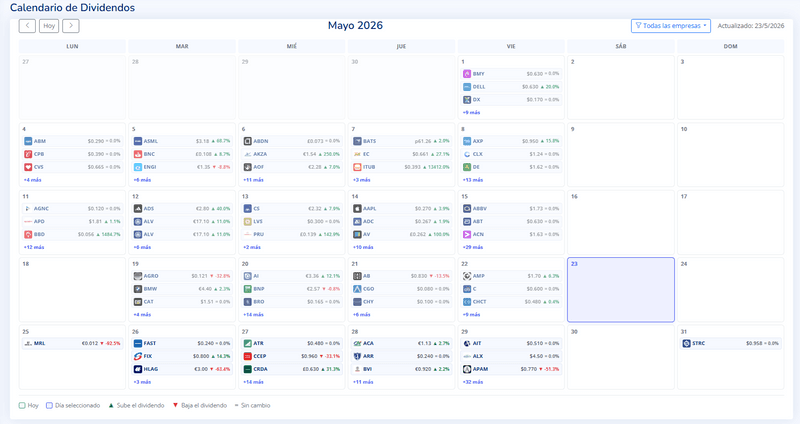Open the ABT dividend entry
Image resolution: width=800 pixels, height=424 pixels.
511,221
